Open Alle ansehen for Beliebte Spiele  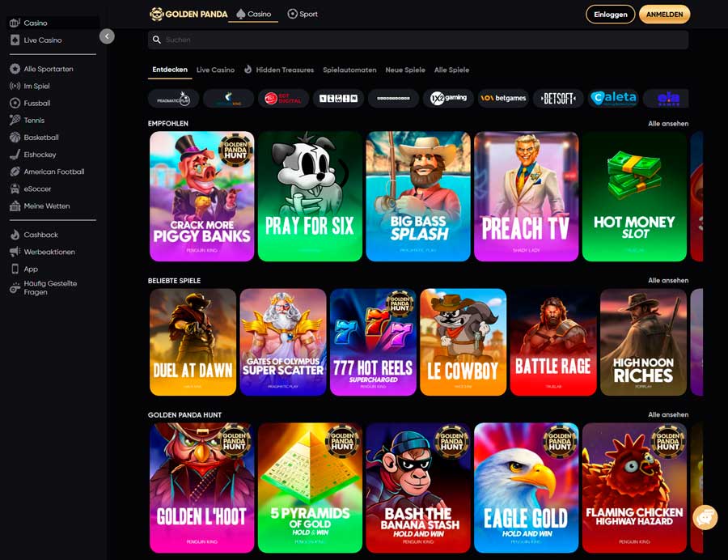click(x=668, y=281)
